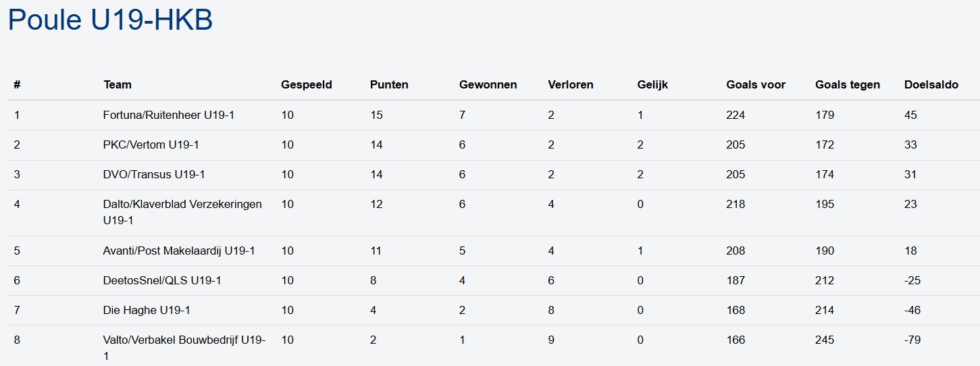This screenshot has width=980, height=366.
Task: Click Valto's goal difference value -79
Action: coord(912,340)
